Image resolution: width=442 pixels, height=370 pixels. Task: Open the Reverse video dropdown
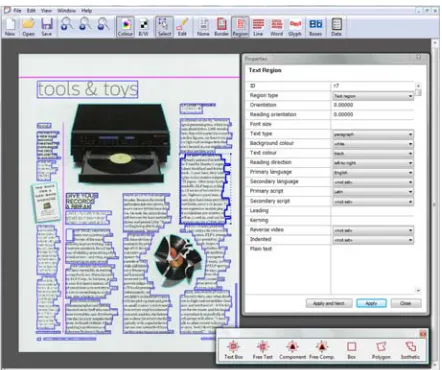[x=373, y=230]
